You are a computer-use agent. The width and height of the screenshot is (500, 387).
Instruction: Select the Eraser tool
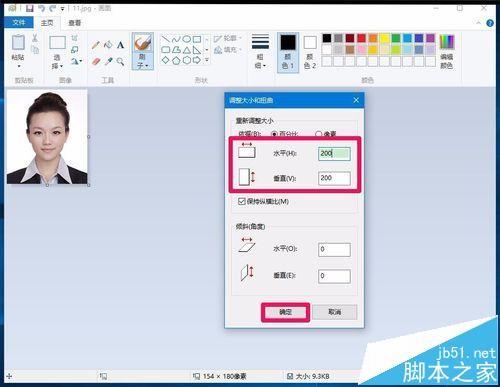(x=96, y=61)
